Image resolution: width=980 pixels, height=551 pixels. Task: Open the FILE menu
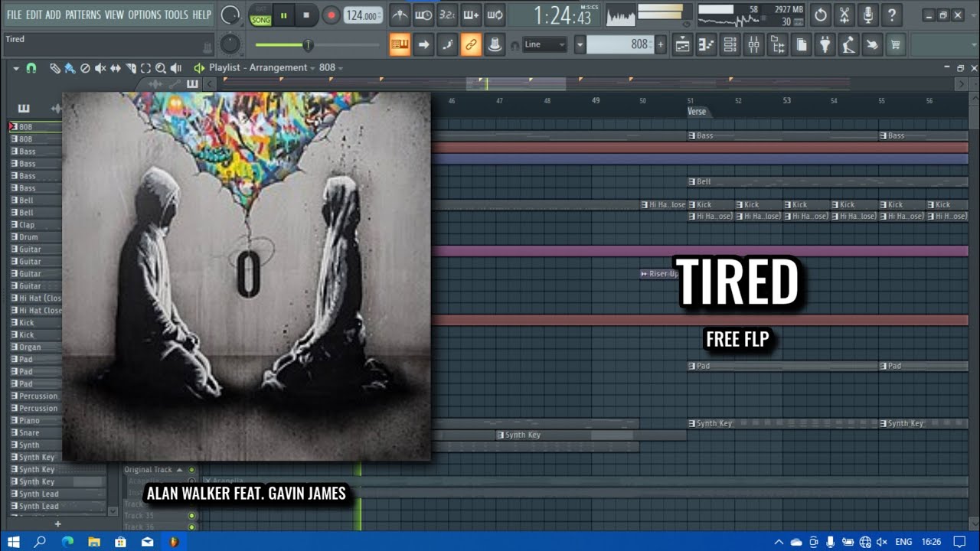click(14, 15)
